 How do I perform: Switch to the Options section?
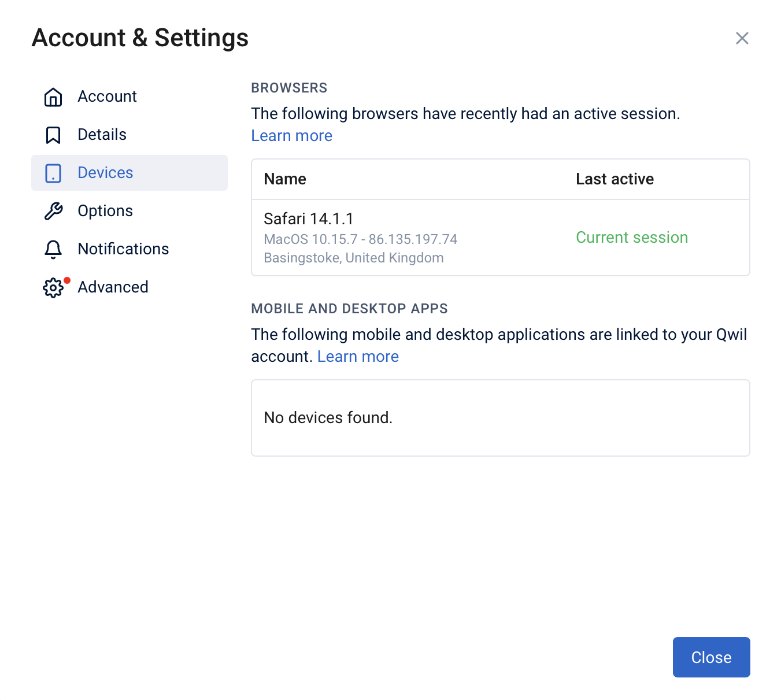(x=129, y=211)
